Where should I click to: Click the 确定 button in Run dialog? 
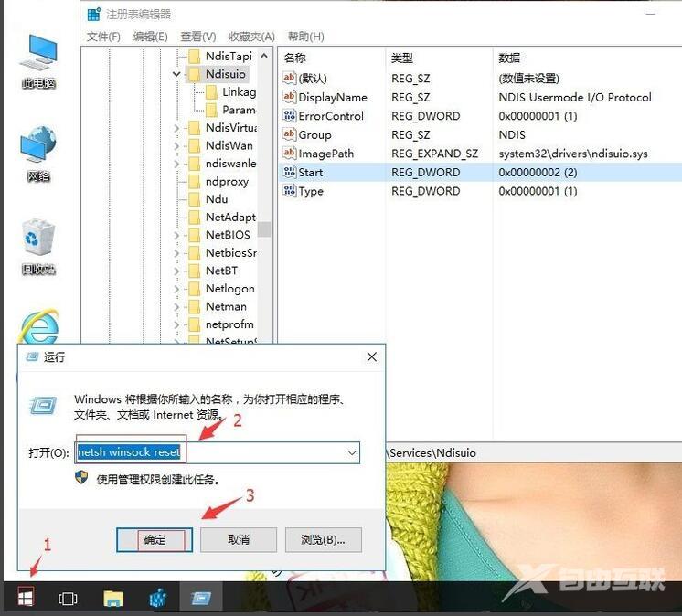(155, 539)
